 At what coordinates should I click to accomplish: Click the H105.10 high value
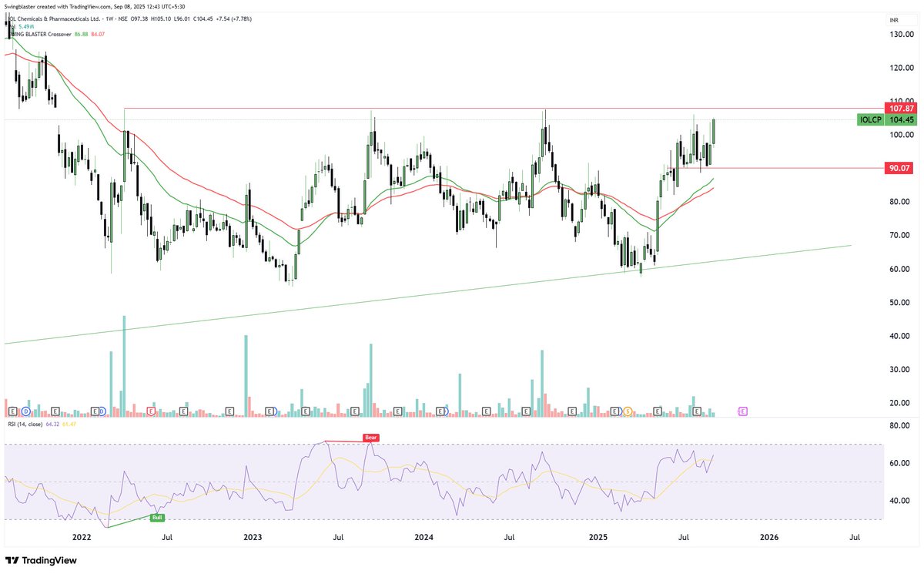click(x=161, y=18)
